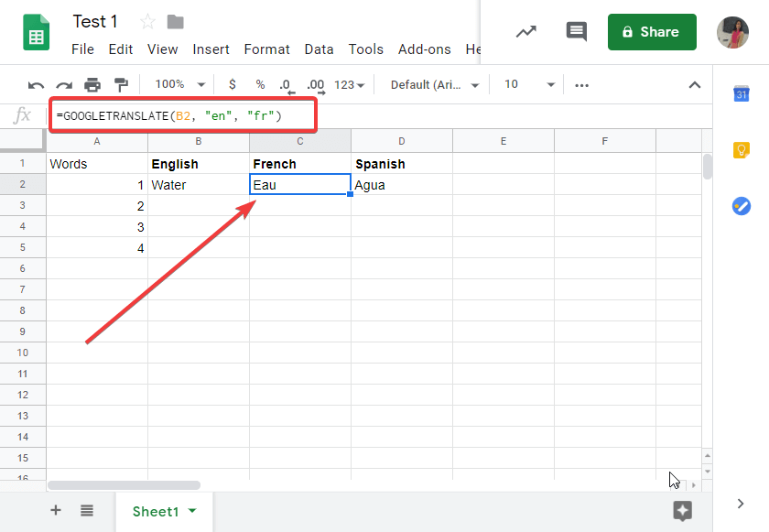Click the green Share button
Viewport: 769px width, 532px height.
[652, 32]
